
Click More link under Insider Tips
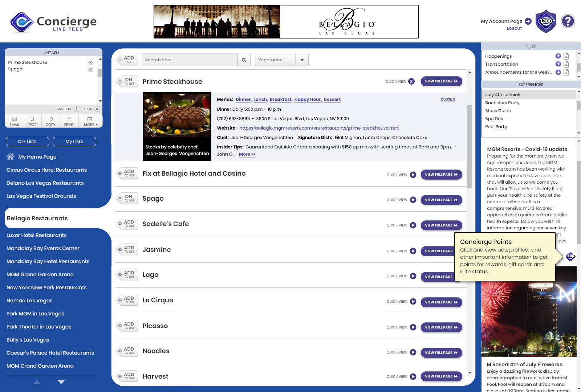(247, 154)
